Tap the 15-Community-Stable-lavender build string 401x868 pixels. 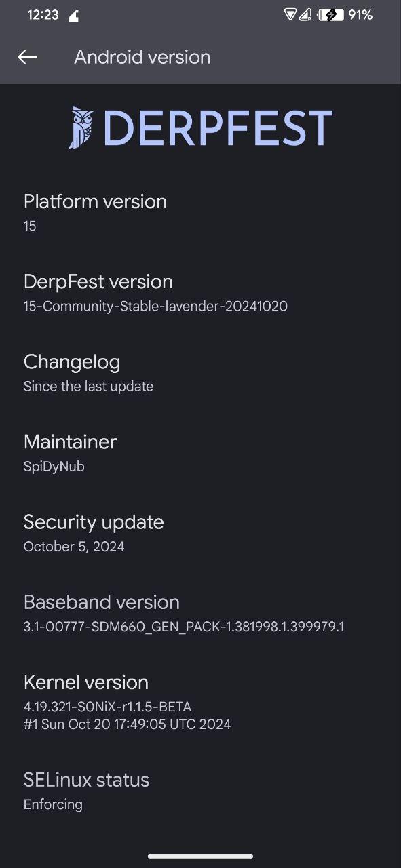[x=155, y=306]
